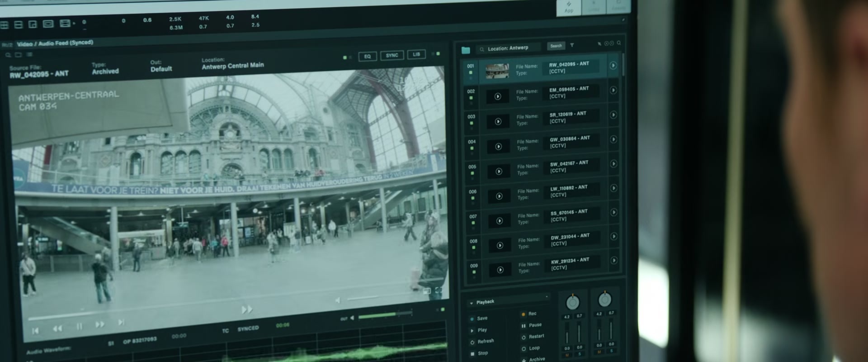
Task: Skip to start of the CCTV video
Action: [x=35, y=331]
